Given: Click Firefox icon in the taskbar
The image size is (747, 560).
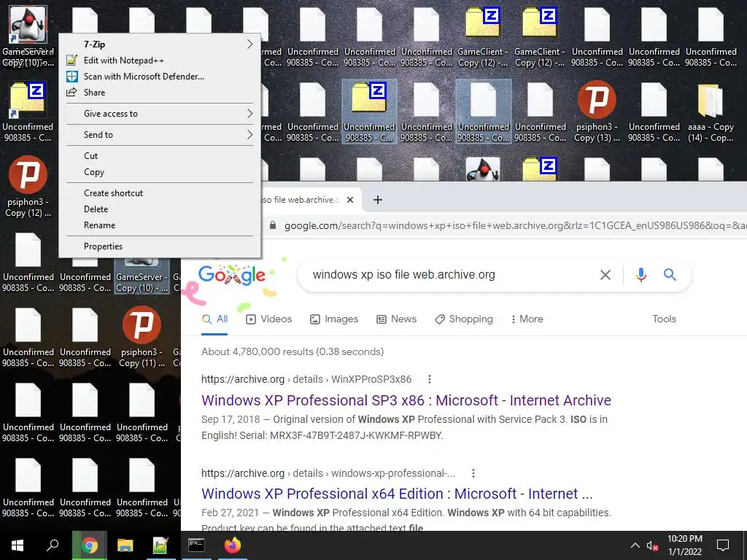Looking at the screenshot, I should [233, 545].
